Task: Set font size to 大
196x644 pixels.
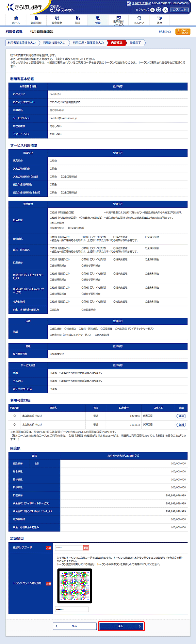Action: tap(165, 10)
